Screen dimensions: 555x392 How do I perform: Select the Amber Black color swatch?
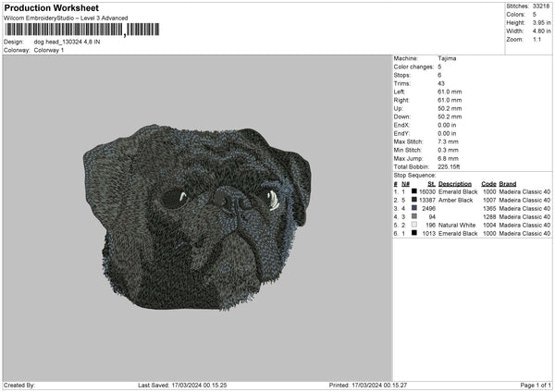click(x=413, y=200)
